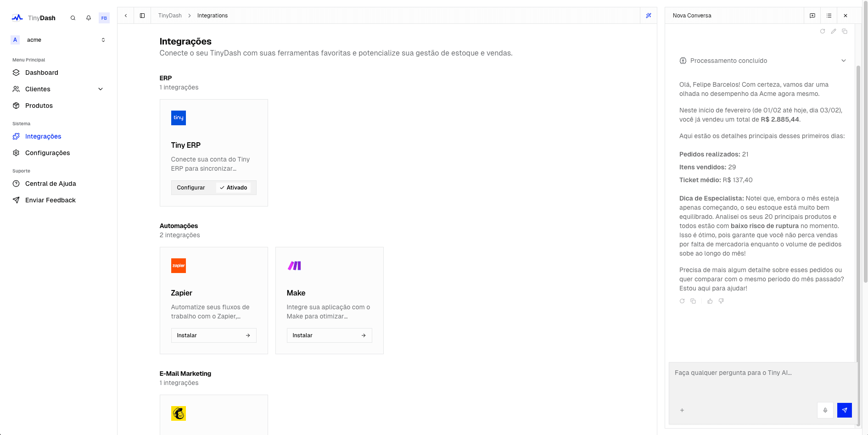This screenshot has height=435, width=868.
Task: Install the Zapier integration
Action: click(213, 335)
